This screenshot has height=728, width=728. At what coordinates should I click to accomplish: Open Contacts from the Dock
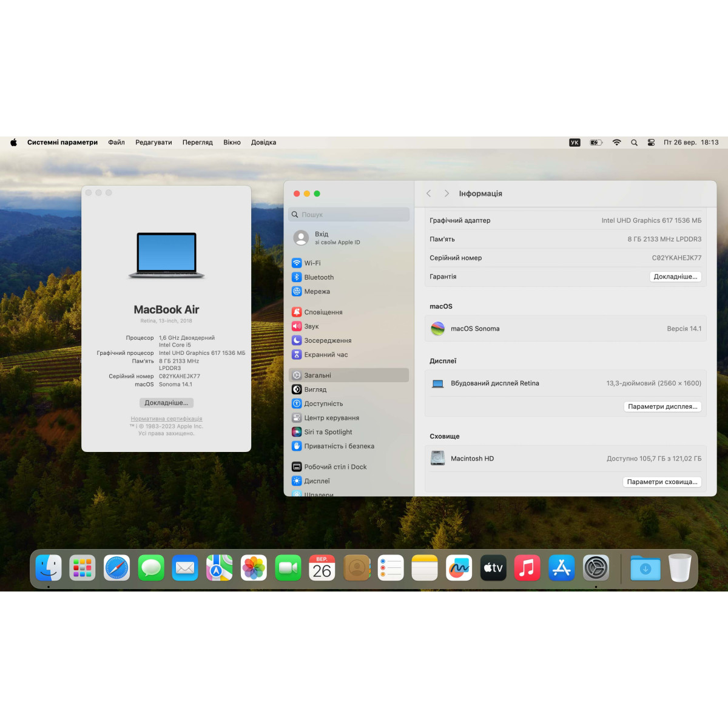(357, 568)
